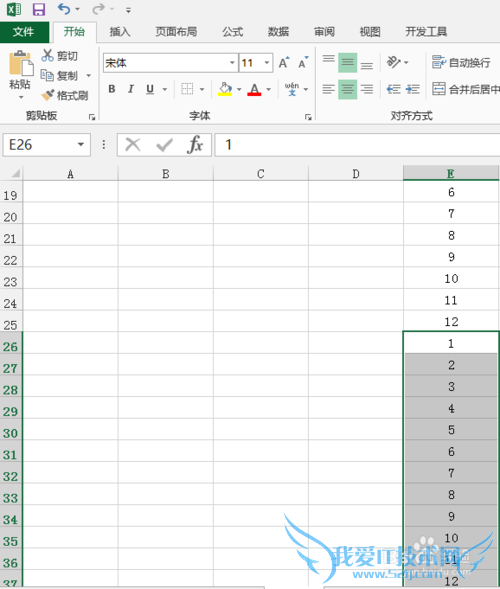This screenshot has height=589, width=500.
Task: Open the 视图 (View) tab
Action: [x=370, y=32]
